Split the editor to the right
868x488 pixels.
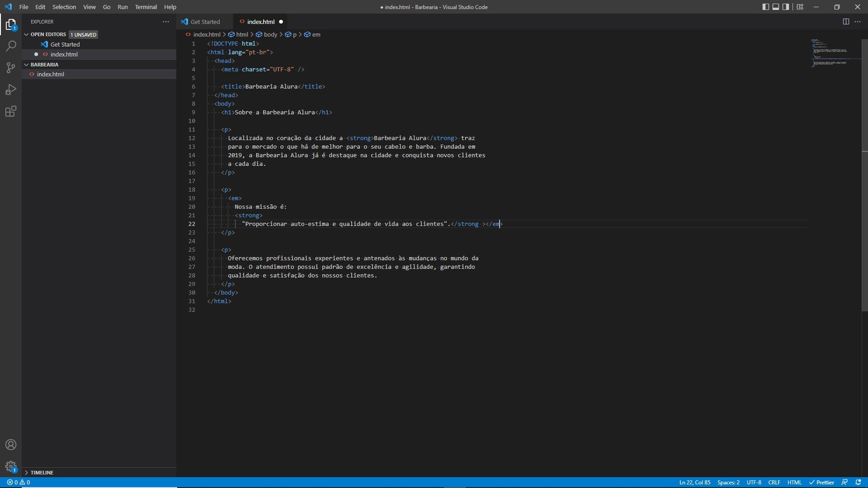point(846,22)
